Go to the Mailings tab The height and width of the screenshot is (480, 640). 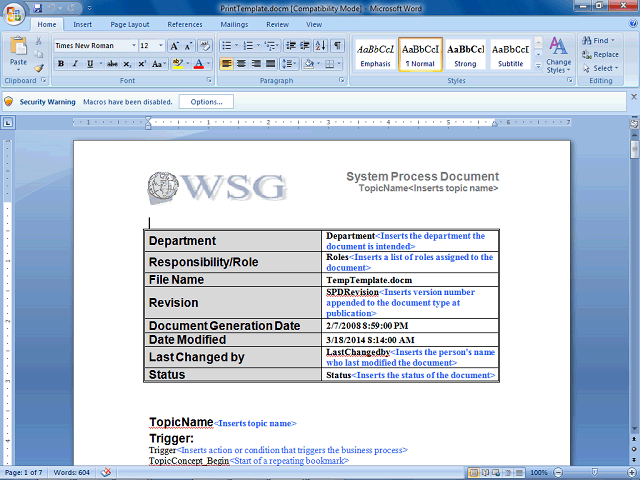(234, 24)
